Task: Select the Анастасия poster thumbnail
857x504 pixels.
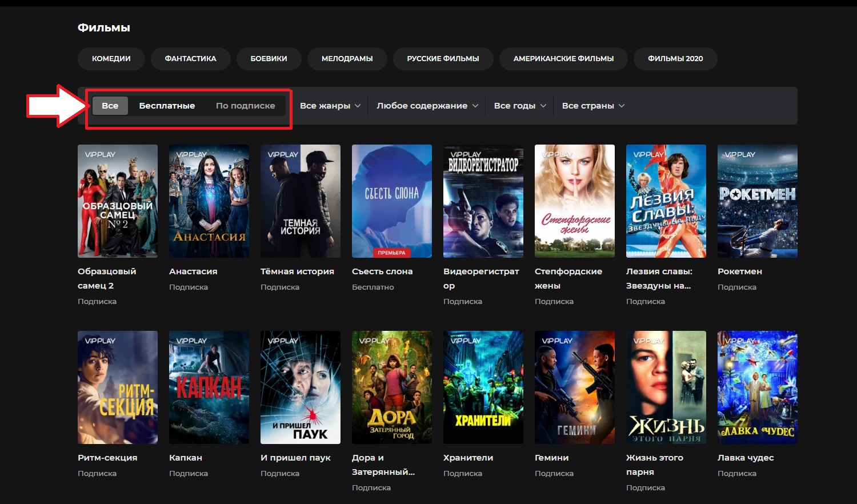Action: point(209,201)
